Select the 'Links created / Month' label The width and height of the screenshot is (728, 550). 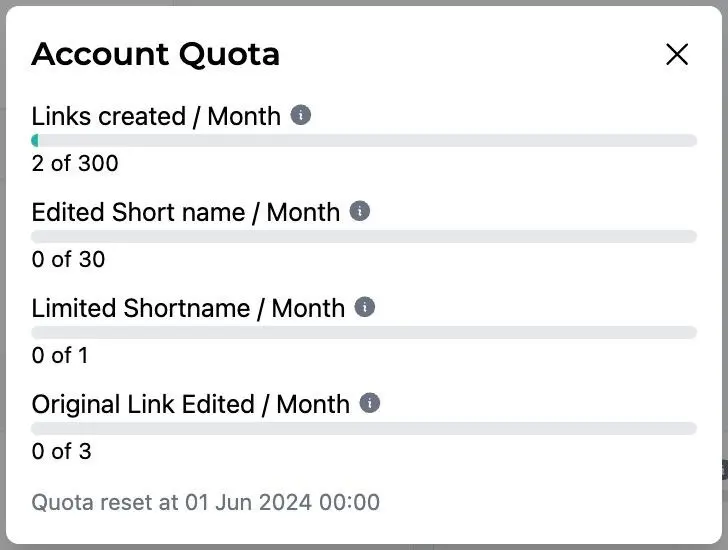156,116
